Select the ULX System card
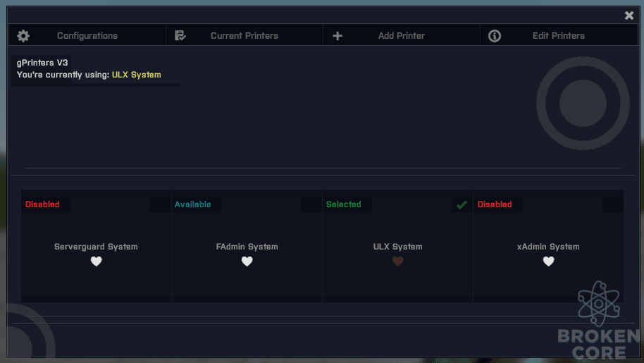This screenshot has height=363, width=644. tap(397, 246)
